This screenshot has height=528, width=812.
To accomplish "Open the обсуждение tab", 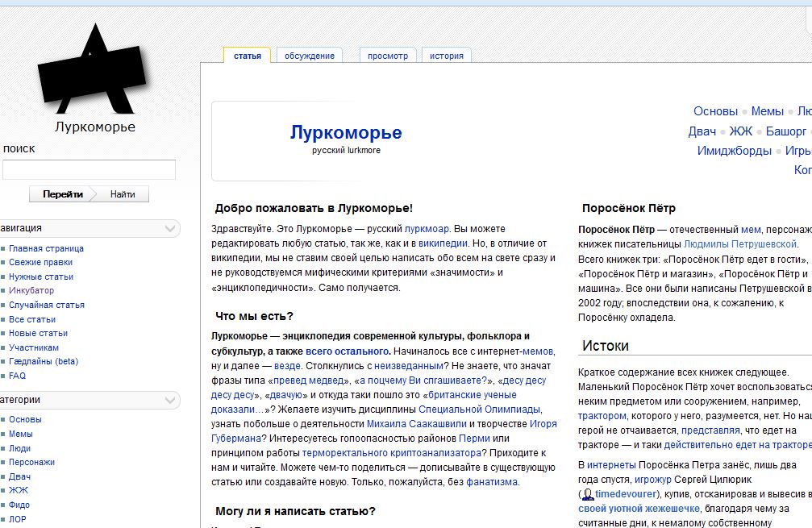I will [x=310, y=56].
